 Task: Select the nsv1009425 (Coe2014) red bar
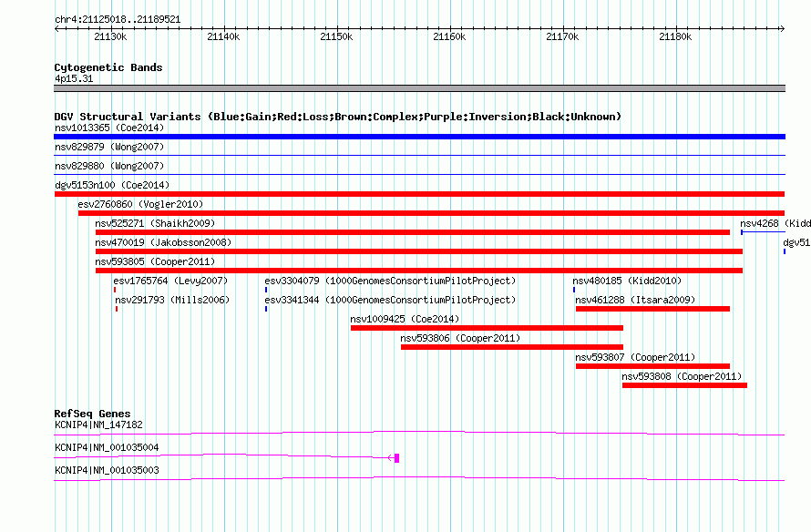pos(487,328)
